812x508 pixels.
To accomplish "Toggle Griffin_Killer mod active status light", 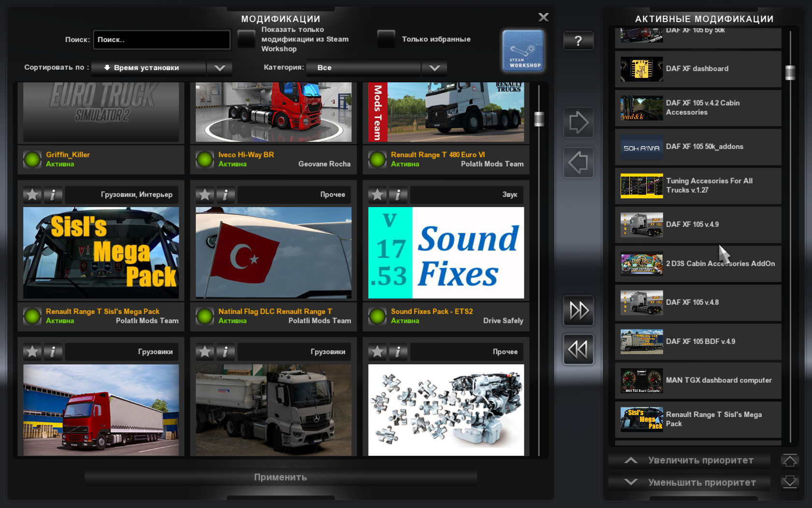I will [x=32, y=159].
